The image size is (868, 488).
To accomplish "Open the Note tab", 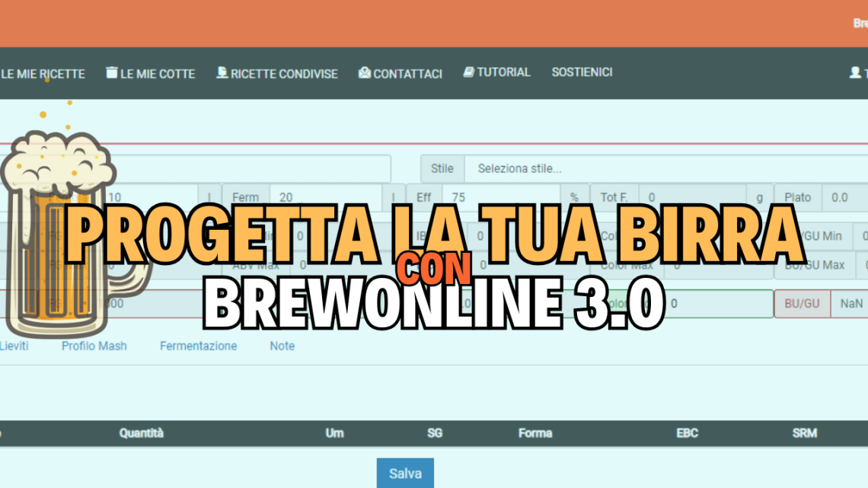I will click(282, 346).
